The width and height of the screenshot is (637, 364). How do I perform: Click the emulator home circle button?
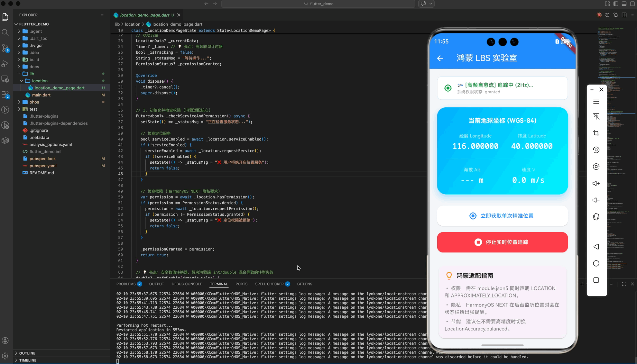[596, 263]
